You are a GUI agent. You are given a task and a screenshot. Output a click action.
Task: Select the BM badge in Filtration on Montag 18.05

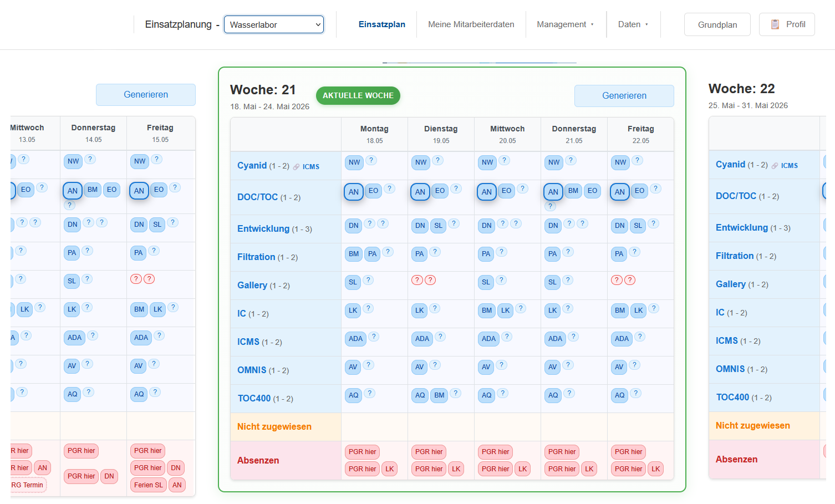pyautogui.click(x=354, y=254)
